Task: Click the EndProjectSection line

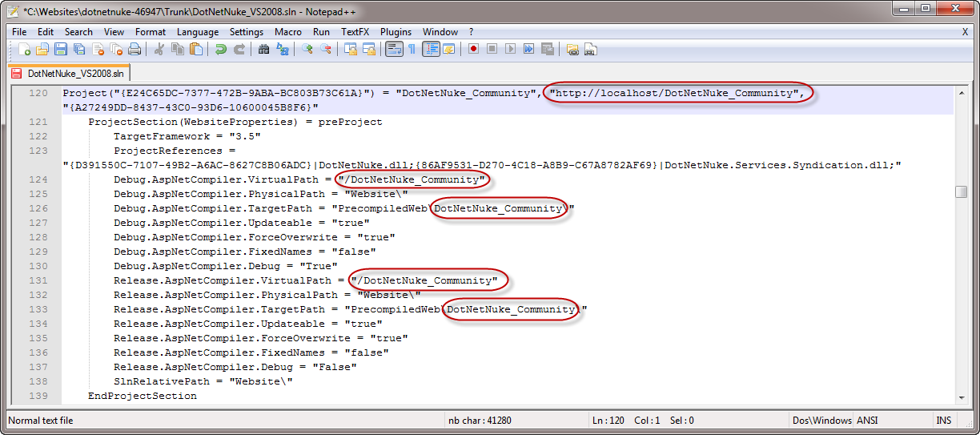Action: pos(143,396)
